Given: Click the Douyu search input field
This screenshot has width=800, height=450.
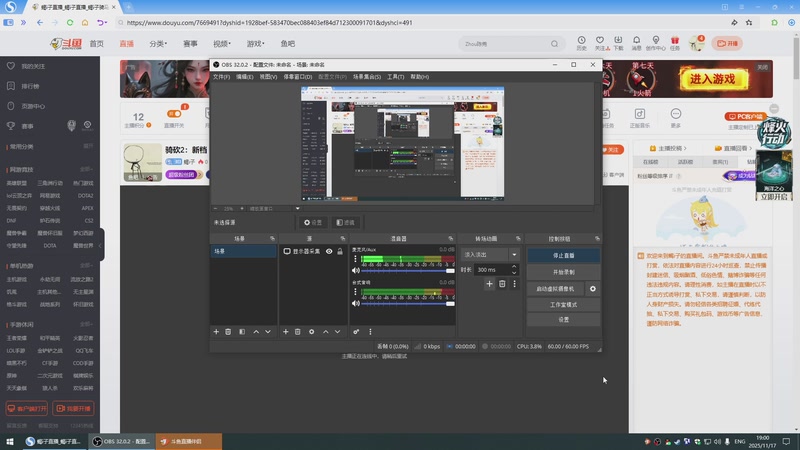Looking at the screenshot, I should coord(505,44).
